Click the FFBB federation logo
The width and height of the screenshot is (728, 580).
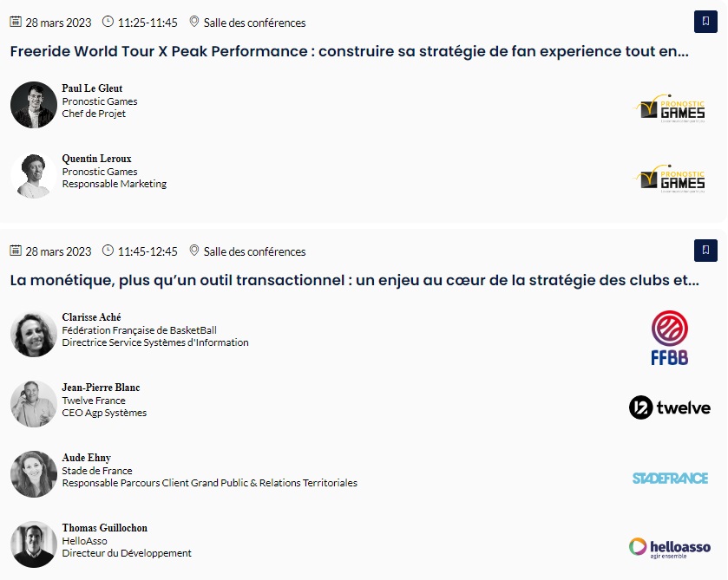tap(669, 337)
